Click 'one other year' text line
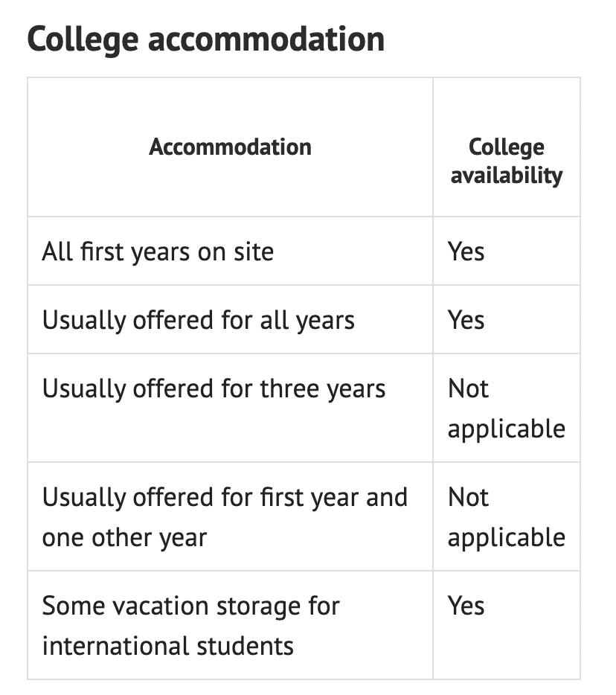Screen dimensions: 616x695 pyautogui.click(x=124, y=538)
